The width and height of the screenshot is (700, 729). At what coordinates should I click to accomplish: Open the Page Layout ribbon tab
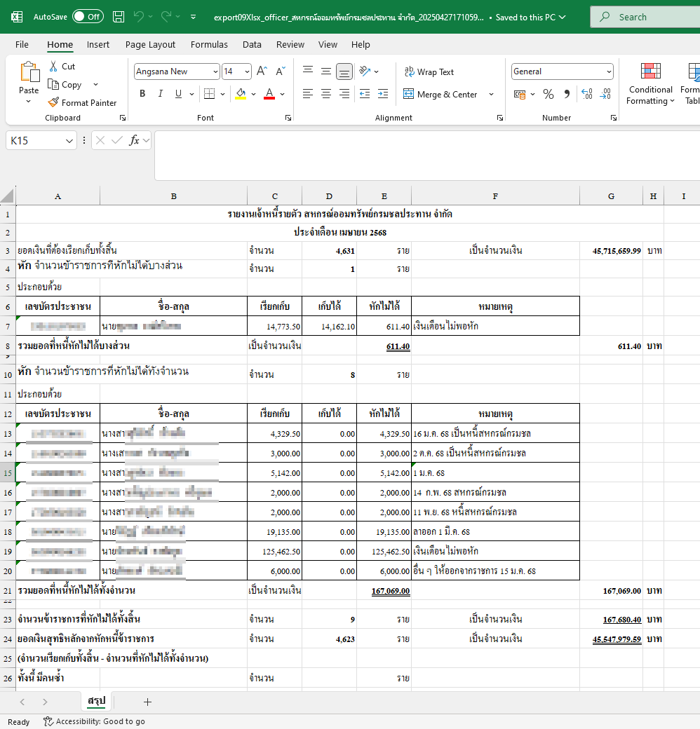(x=150, y=45)
